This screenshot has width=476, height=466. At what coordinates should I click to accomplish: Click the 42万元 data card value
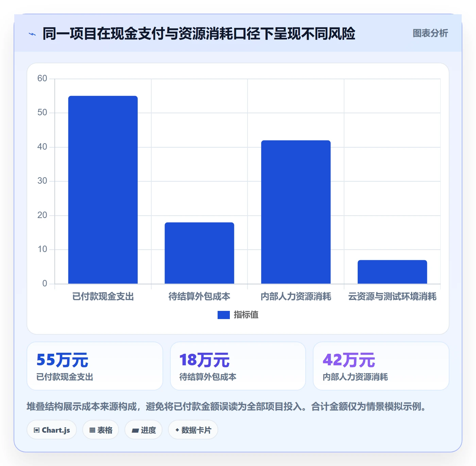(x=349, y=360)
